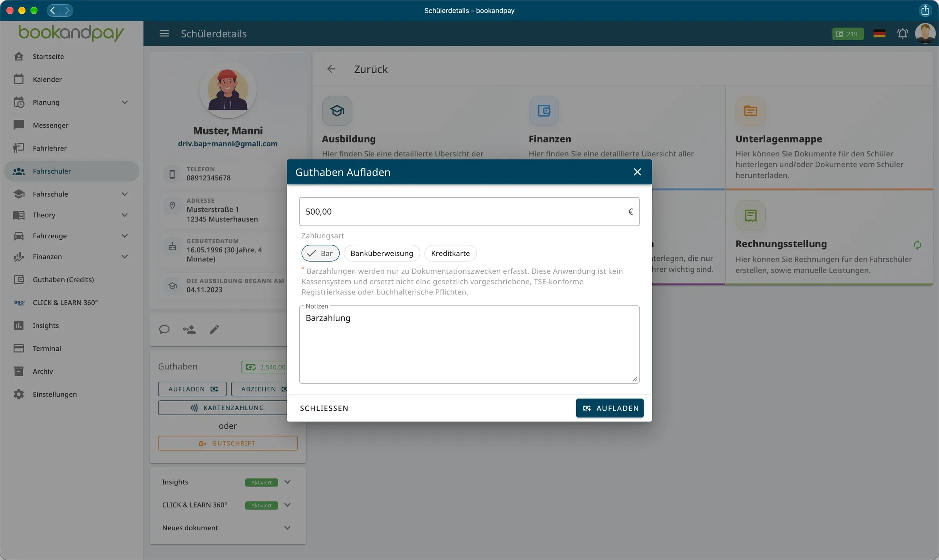Screen dimensions: 939x560
Task: Open the Finanzen wallet icon
Action: 543,111
